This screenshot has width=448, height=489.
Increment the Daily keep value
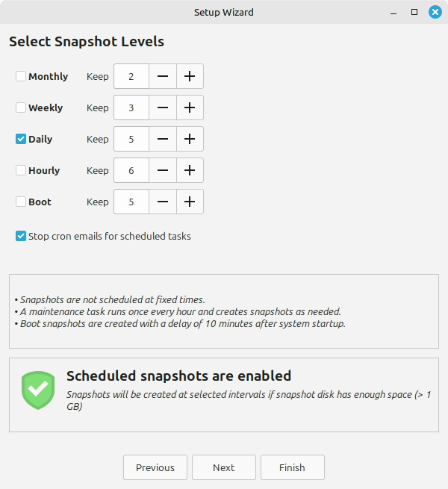coord(190,139)
